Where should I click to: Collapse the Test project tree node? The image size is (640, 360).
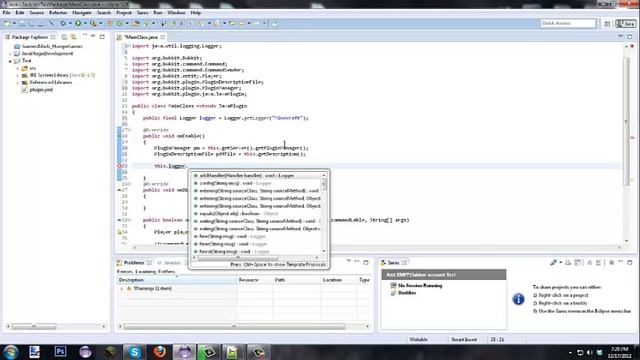coord(10,61)
